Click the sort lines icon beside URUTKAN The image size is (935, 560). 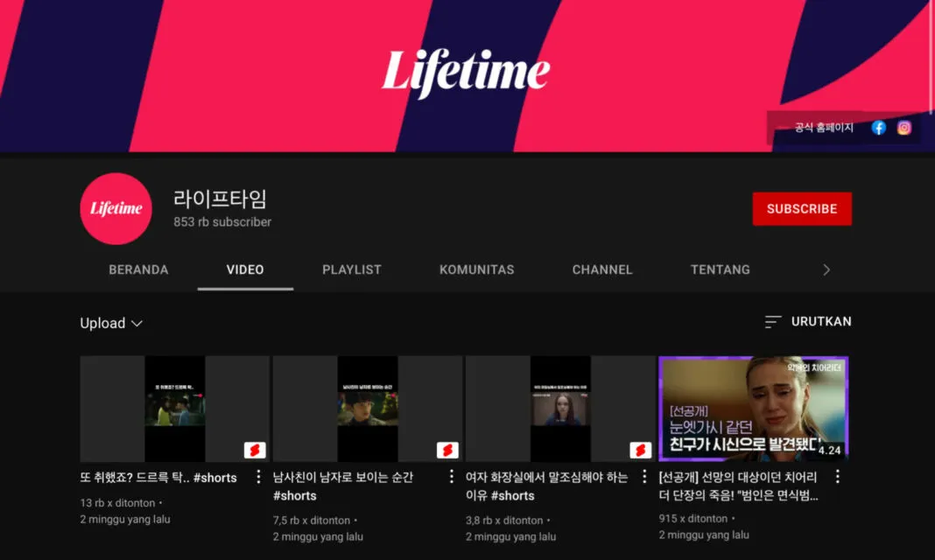pyautogui.click(x=773, y=322)
